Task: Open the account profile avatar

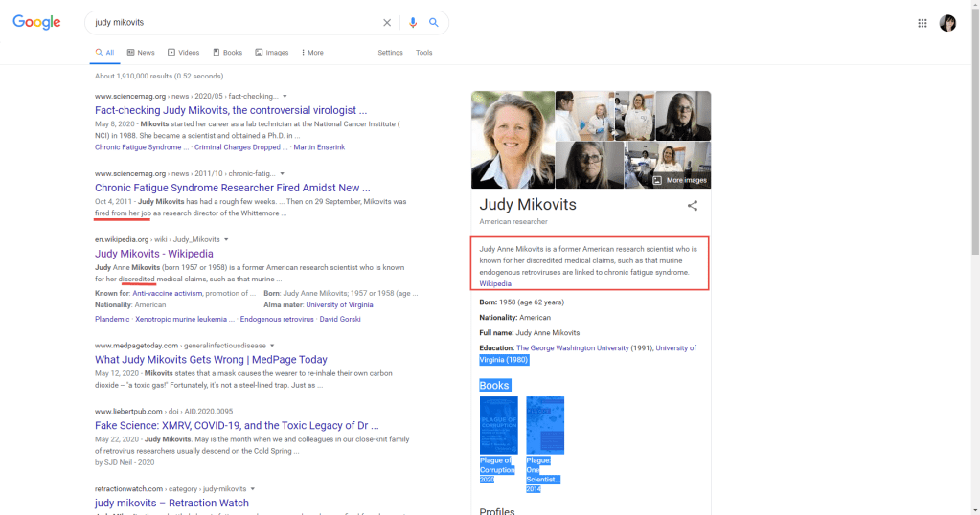Action: click(x=947, y=23)
